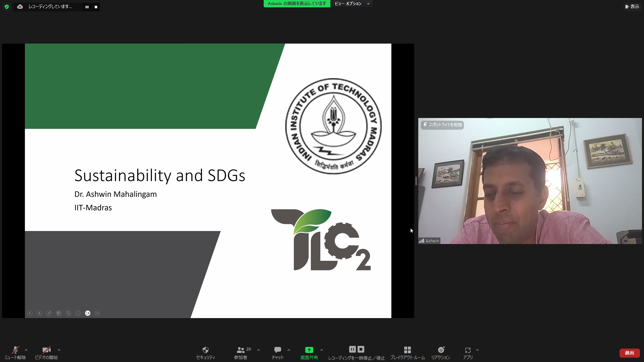Click the リアクション emoji icon
Screen dimensions: 644x362
point(441,350)
